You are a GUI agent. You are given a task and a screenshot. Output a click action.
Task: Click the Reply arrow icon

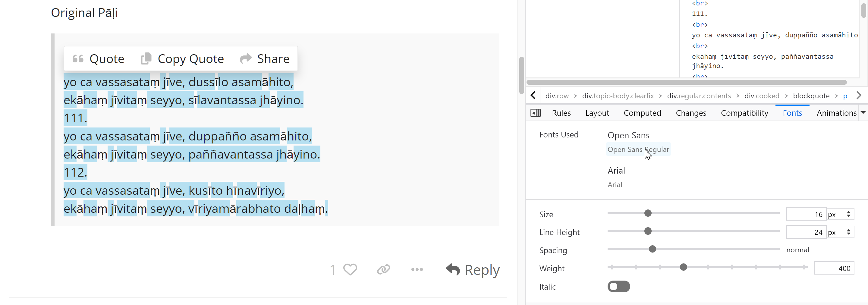pos(453,269)
